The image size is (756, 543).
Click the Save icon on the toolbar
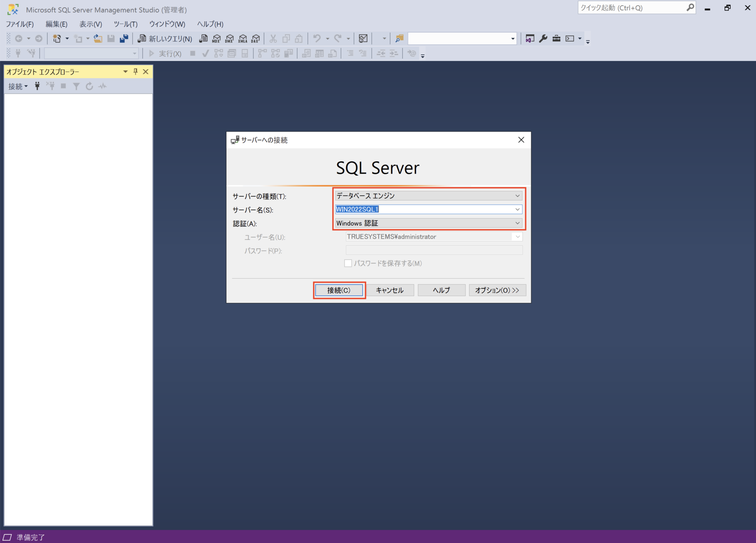point(111,39)
